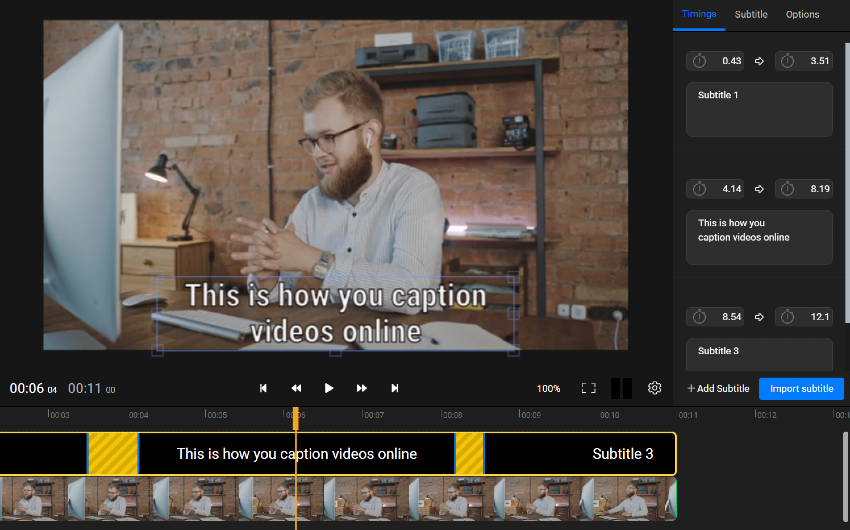
Task: Play the video preview
Action: pos(329,388)
